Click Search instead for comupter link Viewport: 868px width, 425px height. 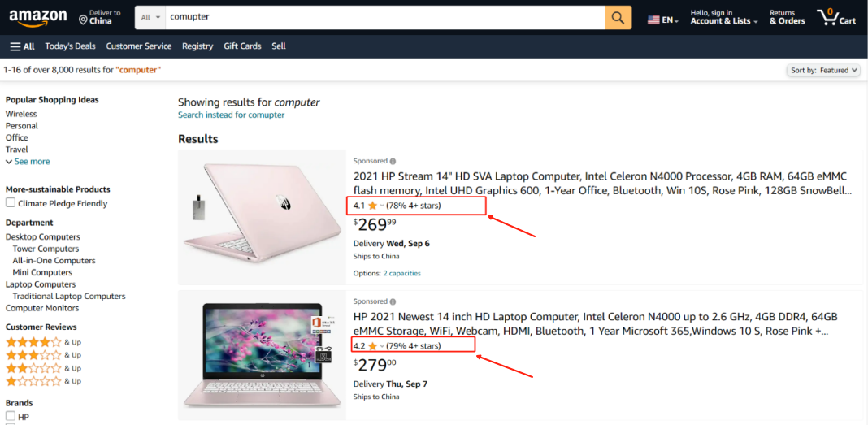click(232, 115)
